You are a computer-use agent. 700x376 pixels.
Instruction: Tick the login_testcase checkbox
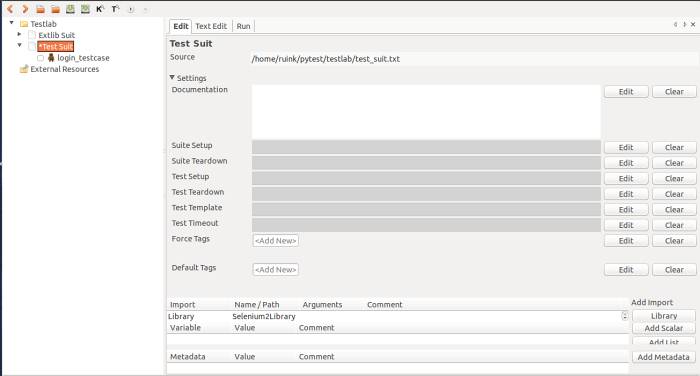pyautogui.click(x=40, y=58)
